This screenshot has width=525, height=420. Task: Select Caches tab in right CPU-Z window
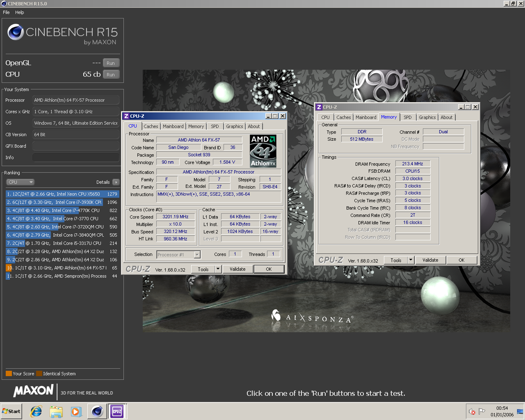344,117
